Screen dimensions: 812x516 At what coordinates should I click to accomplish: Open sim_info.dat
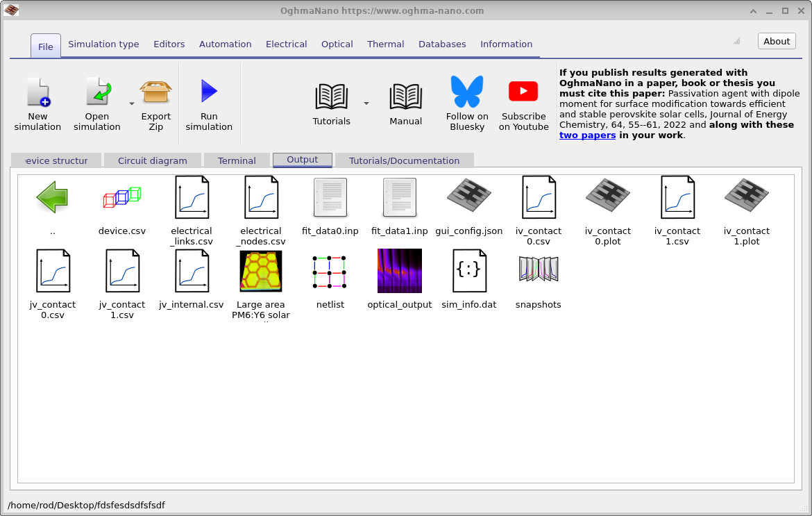[468, 271]
